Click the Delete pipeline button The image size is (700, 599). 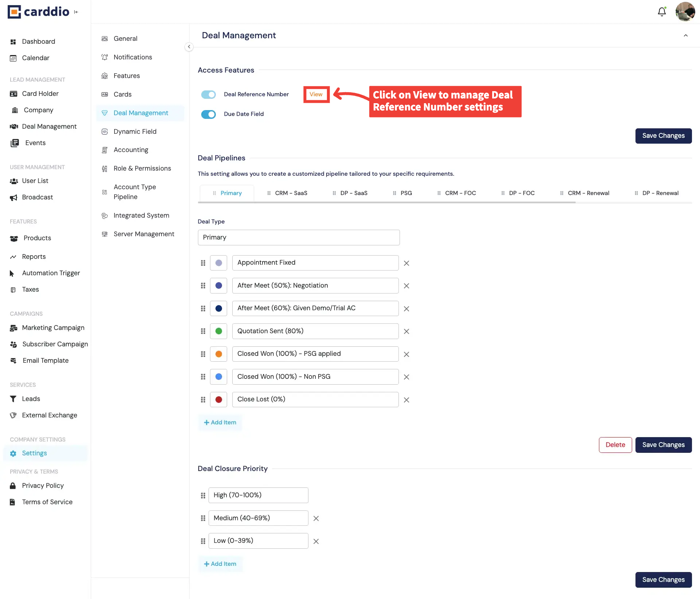coord(615,445)
